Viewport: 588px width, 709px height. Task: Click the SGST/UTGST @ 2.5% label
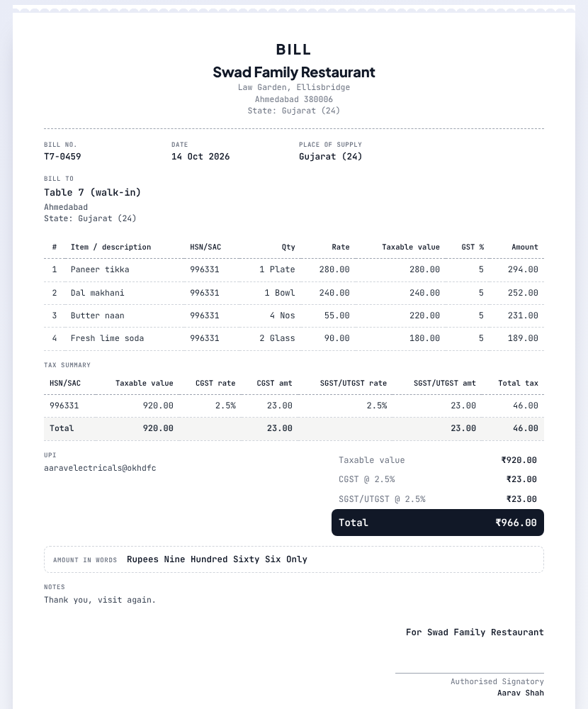[x=383, y=499]
